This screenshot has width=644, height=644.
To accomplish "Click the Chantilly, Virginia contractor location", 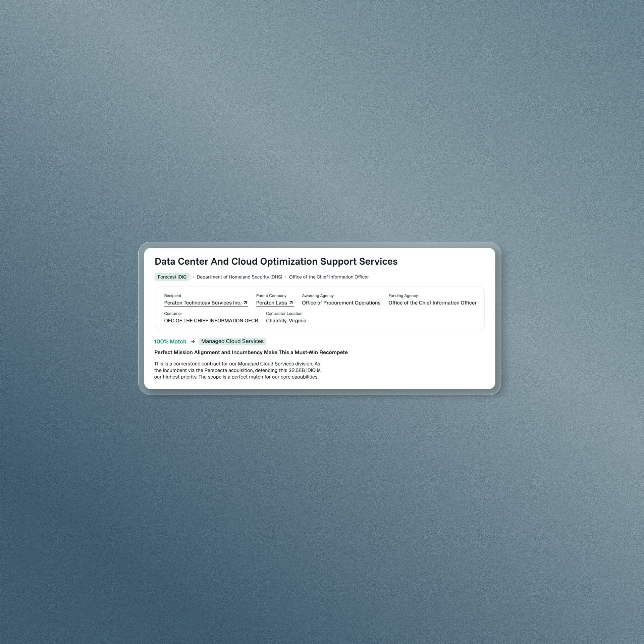I will coord(286,321).
